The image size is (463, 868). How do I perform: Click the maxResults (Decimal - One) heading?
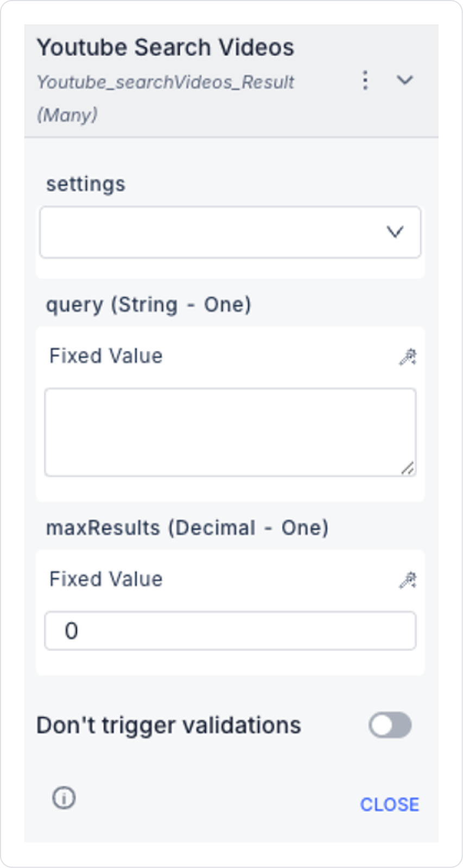click(x=187, y=528)
